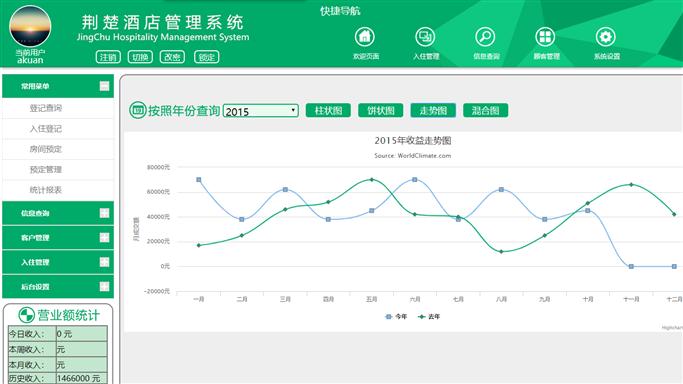The width and height of the screenshot is (683, 384).
Task: Click the 注销 logout button
Action: click(x=108, y=57)
